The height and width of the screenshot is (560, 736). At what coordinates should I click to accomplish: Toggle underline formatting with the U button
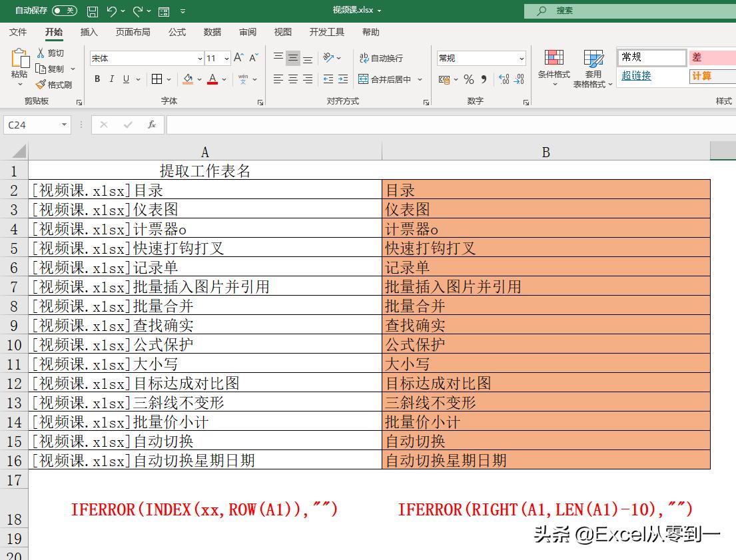[126, 79]
